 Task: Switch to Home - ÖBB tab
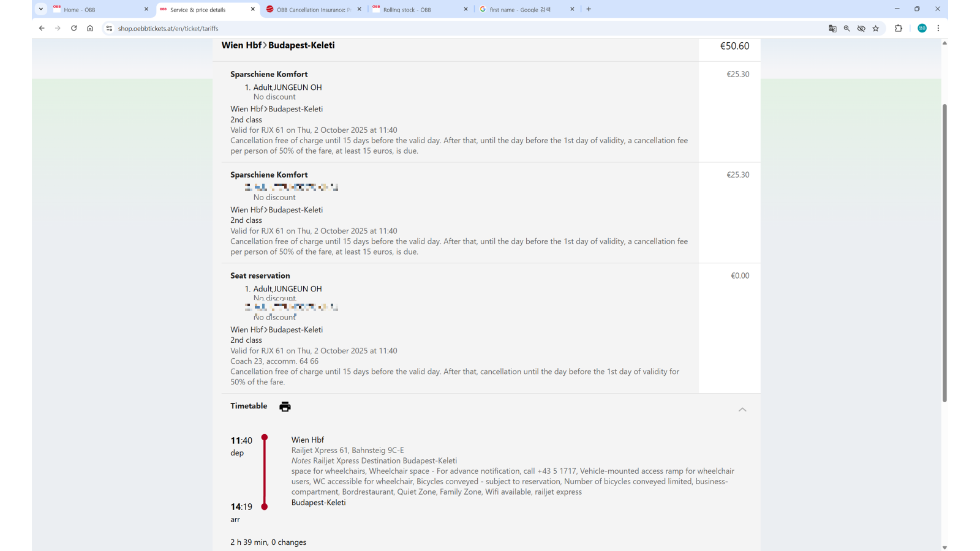[101, 9]
